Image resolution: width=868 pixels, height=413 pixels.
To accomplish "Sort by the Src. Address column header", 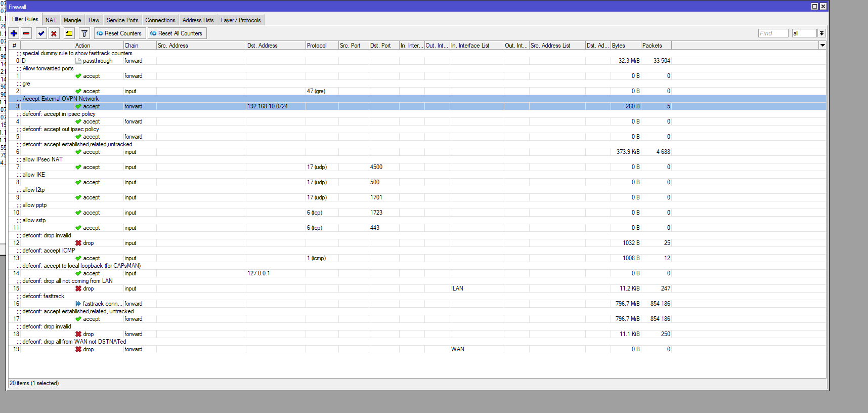I will tap(201, 46).
